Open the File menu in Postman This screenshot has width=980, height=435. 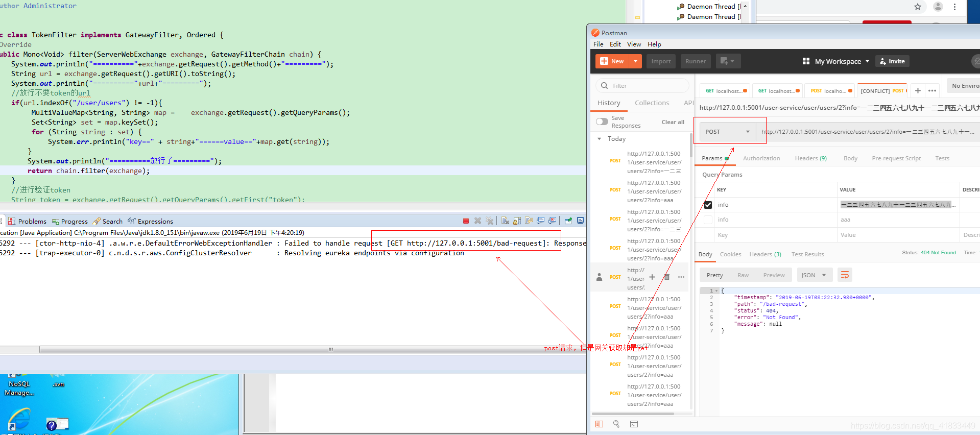tap(599, 44)
